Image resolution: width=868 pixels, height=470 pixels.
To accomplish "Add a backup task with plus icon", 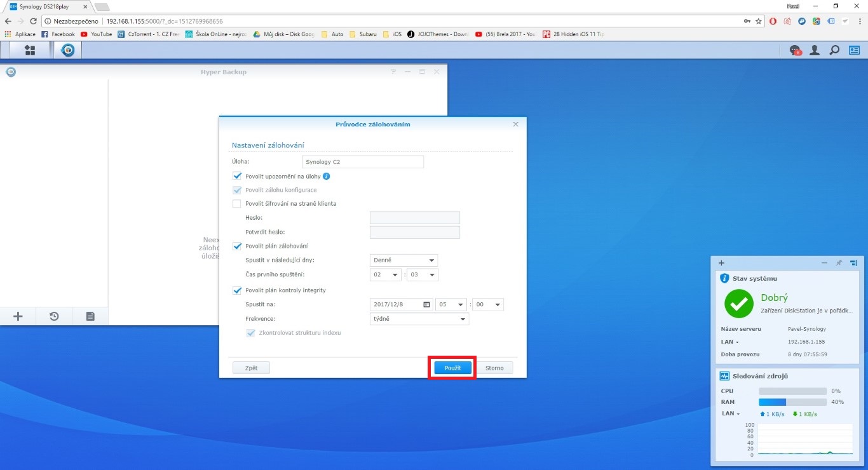I will click(x=18, y=316).
